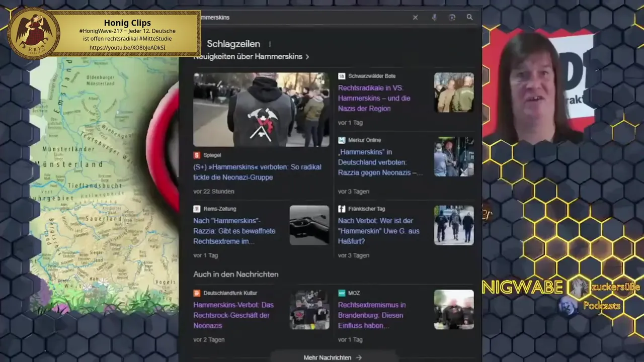Open Fränkischer Tag article thumbnail
This screenshot has height=362, width=644.
coord(454,225)
